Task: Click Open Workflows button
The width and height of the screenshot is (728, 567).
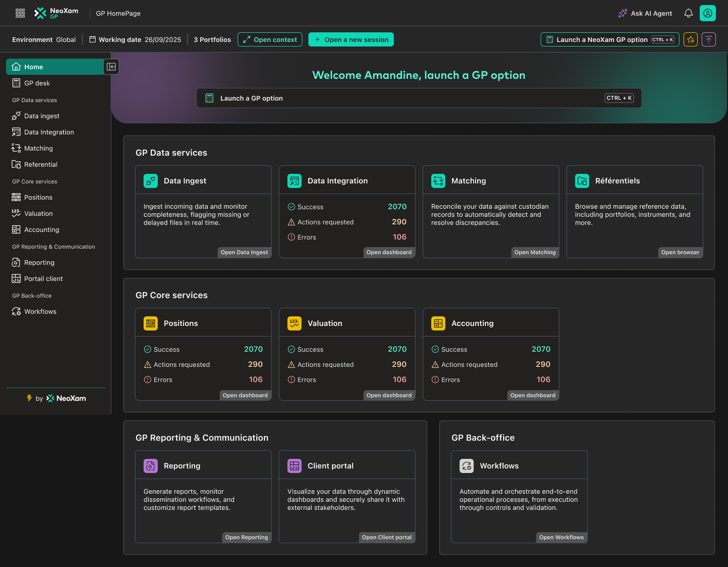Action: tap(561, 537)
